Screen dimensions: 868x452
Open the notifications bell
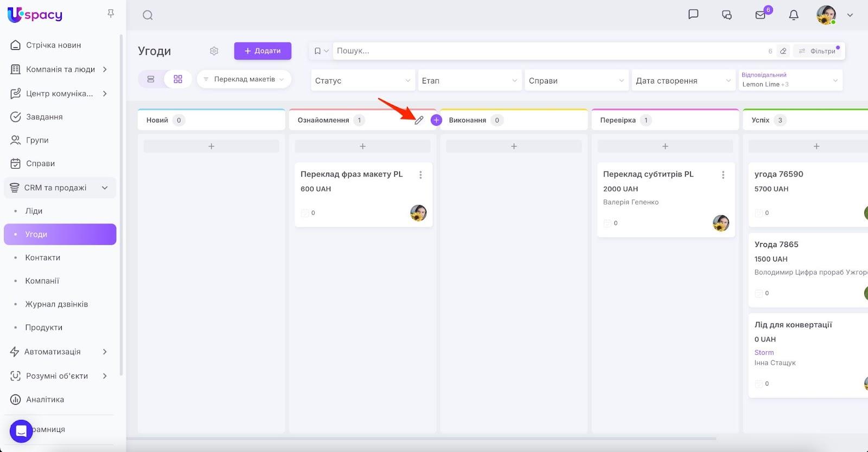coord(794,15)
